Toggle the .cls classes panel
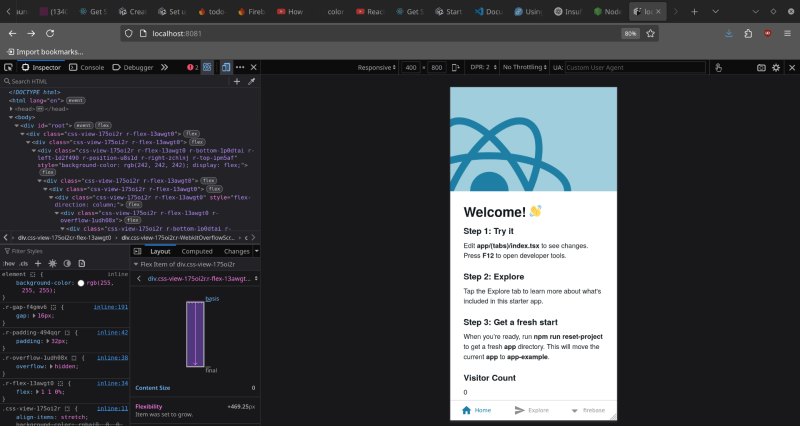This screenshot has width=800, height=426. pyautogui.click(x=24, y=264)
